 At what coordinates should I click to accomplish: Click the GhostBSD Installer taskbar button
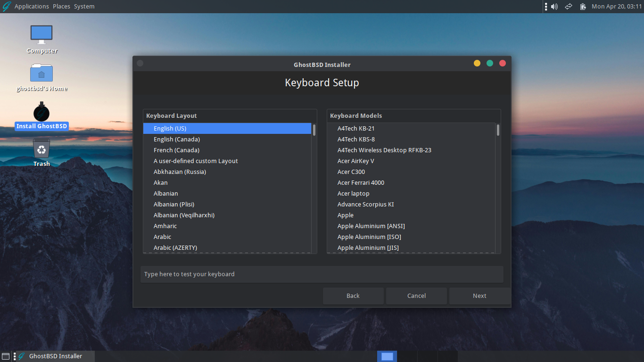coord(55,356)
